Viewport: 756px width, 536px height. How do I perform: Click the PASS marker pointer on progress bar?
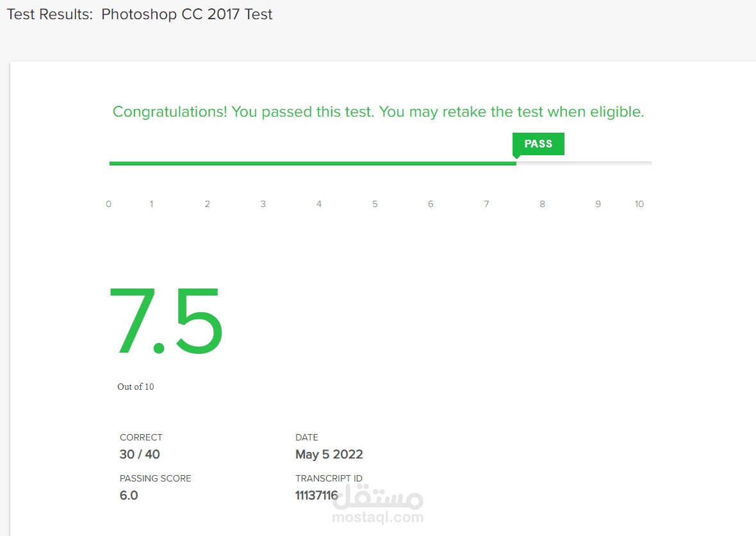[516, 157]
